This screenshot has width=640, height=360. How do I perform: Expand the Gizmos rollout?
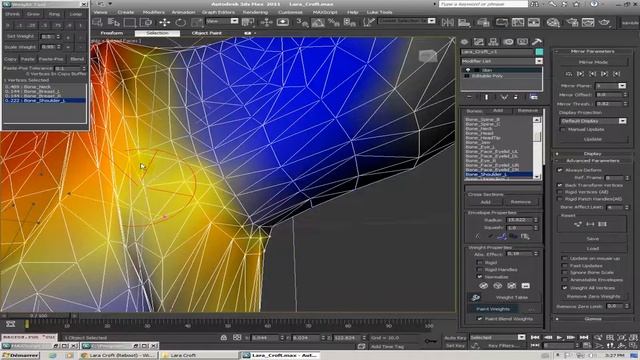point(593,319)
